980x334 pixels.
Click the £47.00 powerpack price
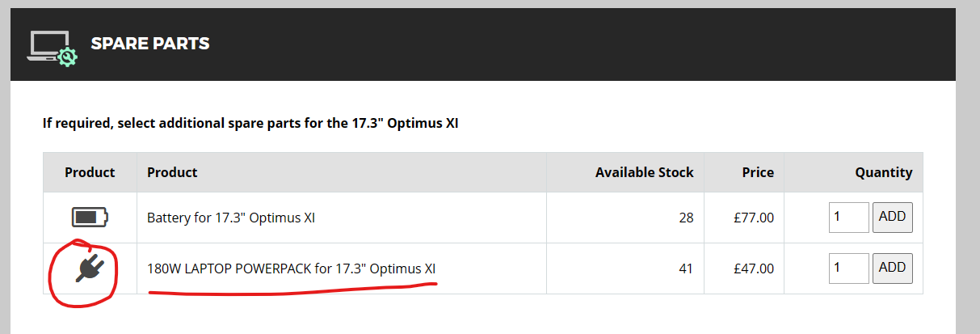pos(752,268)
